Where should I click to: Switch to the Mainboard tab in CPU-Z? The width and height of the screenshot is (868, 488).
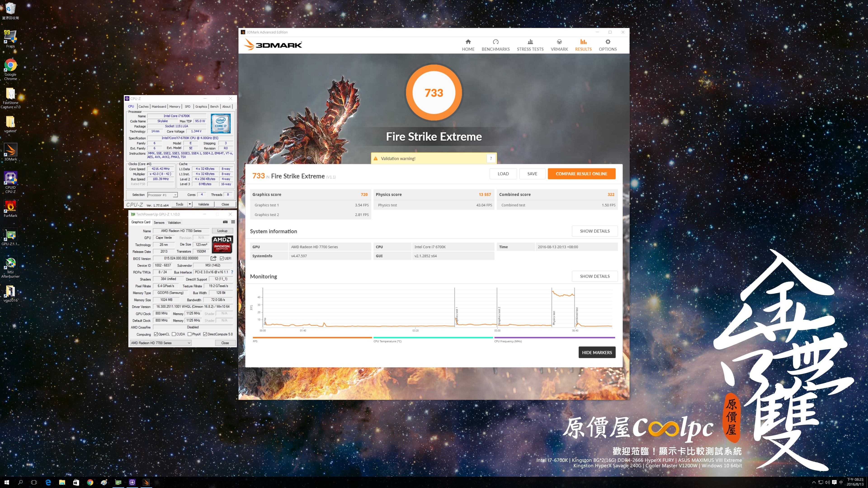tap(159, 106)
